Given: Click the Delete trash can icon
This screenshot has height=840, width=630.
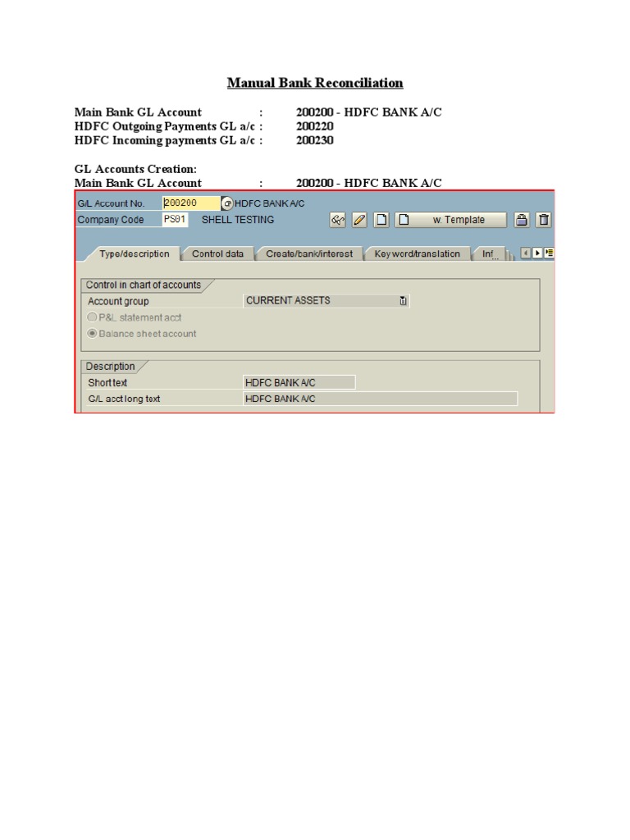Looking at the screenshot, I should click(544, 220).
